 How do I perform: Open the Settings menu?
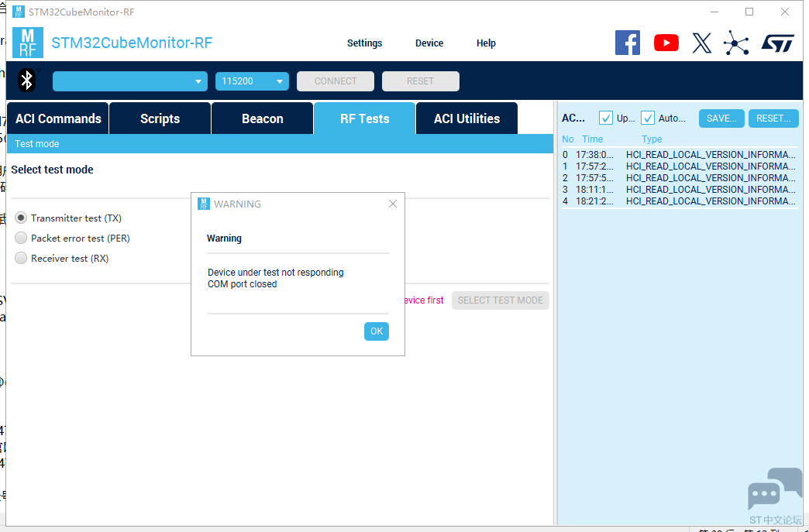(364, 43)
